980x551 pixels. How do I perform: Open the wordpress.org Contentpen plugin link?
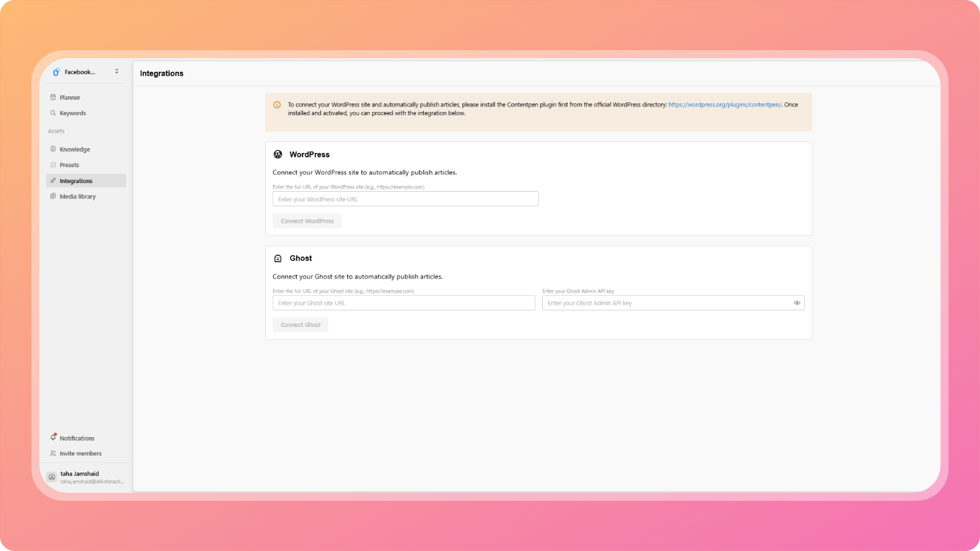(725, 105)
